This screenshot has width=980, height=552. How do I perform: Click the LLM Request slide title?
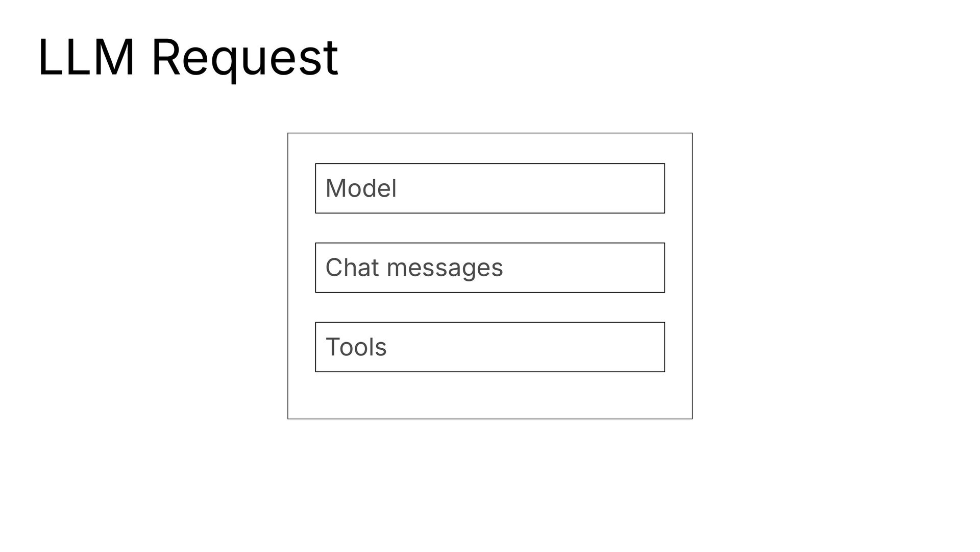pyautogui.click(x=188, y=58)
